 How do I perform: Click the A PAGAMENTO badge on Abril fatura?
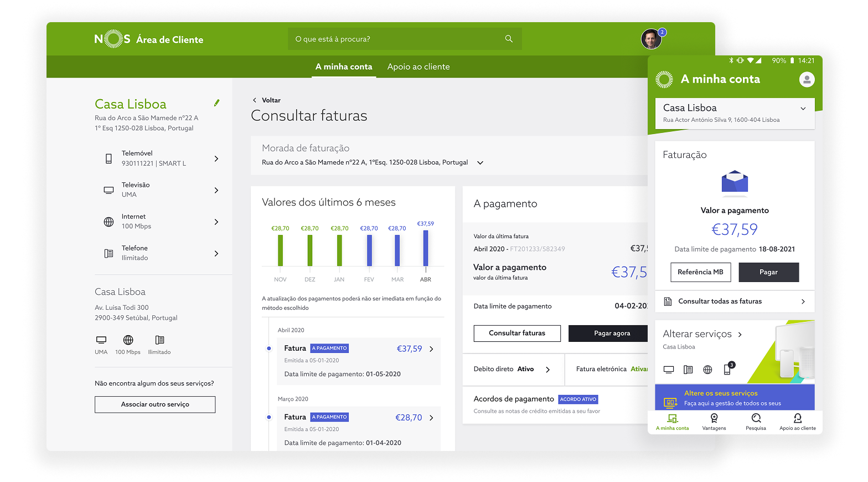(x=329, y=348)
